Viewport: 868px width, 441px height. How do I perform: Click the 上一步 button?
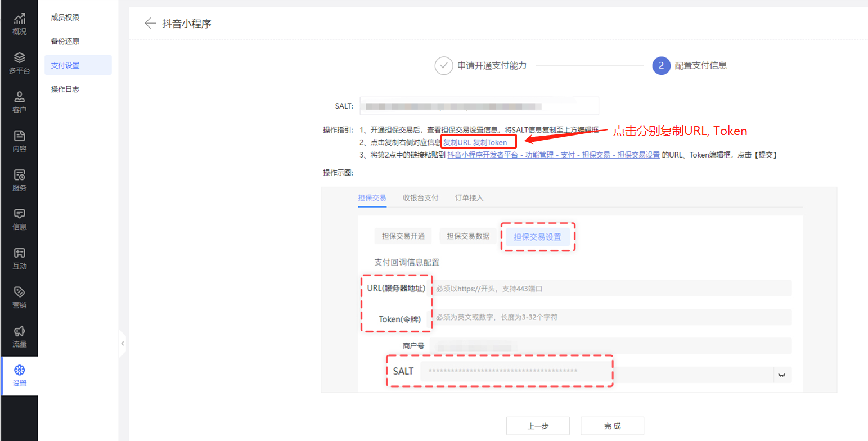pyautogui.click(x=538, y=426)
